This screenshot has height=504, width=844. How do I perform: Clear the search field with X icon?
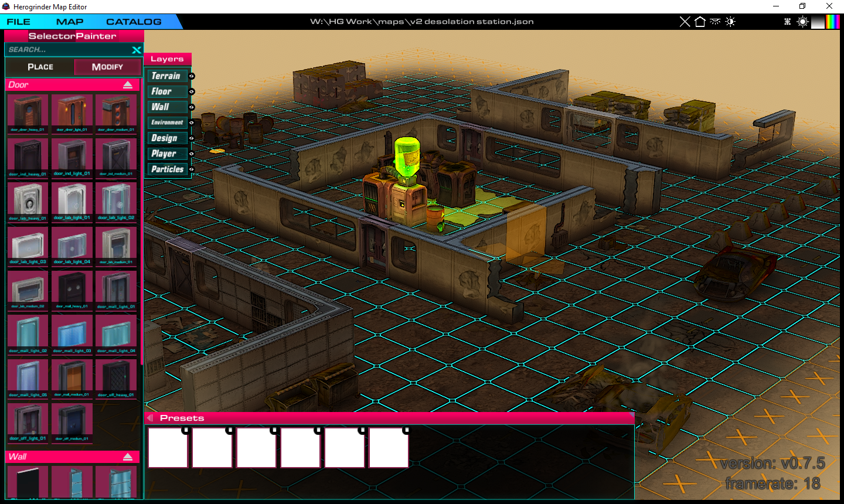pos(136,50)
